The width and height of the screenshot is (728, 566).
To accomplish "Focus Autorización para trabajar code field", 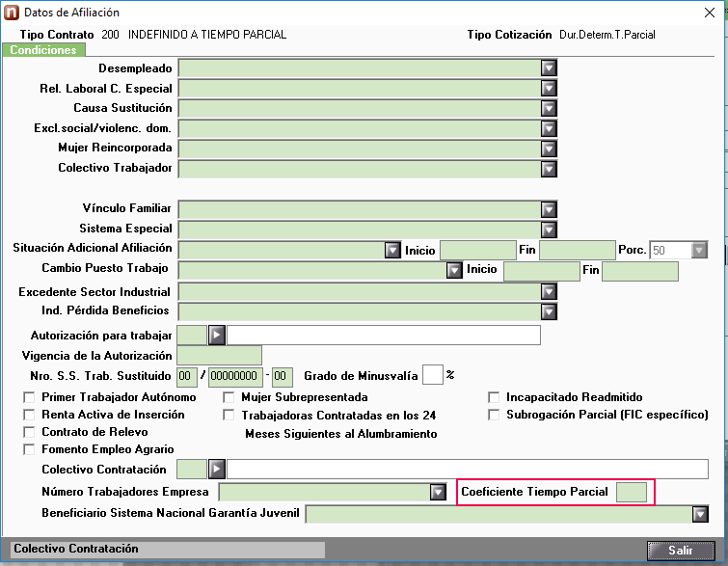I will click(192, 336).
